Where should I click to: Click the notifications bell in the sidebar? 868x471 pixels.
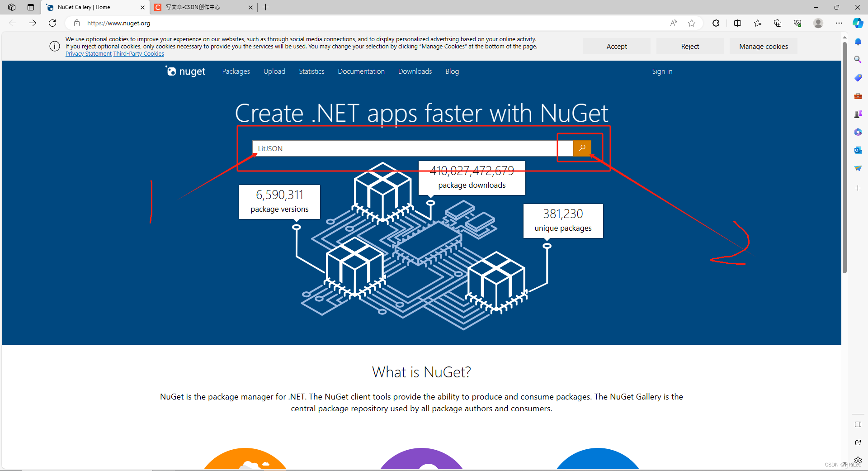(858, 41)
